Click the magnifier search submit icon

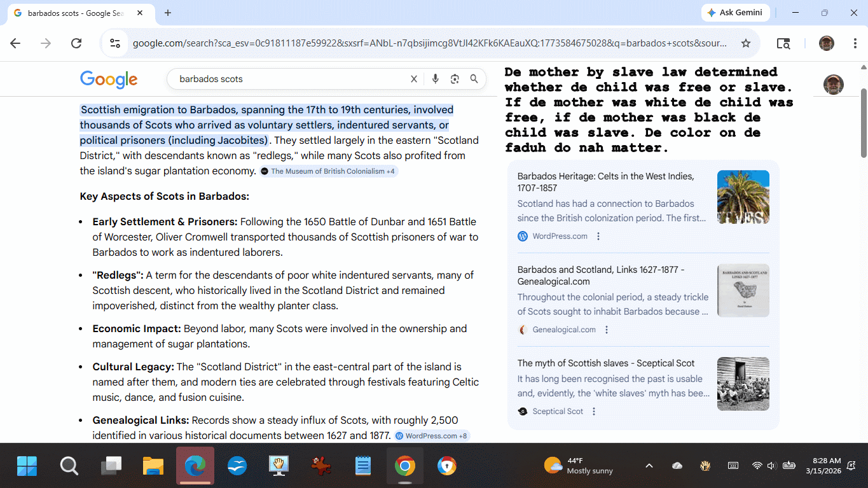pyautogui.click(x=474, y=79)
